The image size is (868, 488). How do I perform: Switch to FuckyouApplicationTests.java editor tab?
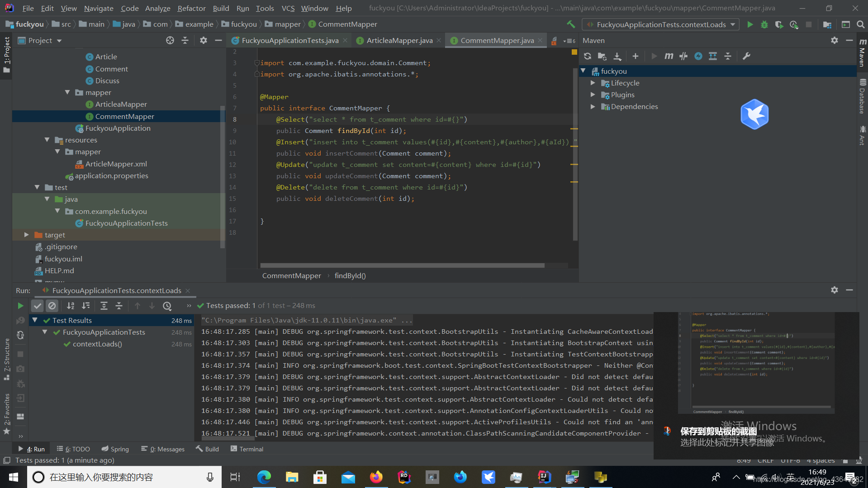[289, 40]
